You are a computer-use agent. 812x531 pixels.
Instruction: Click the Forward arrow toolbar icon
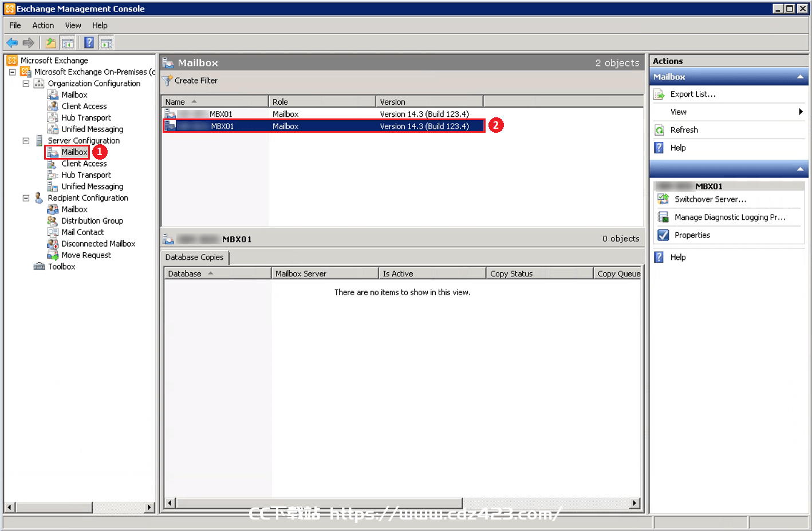[28, 43]
